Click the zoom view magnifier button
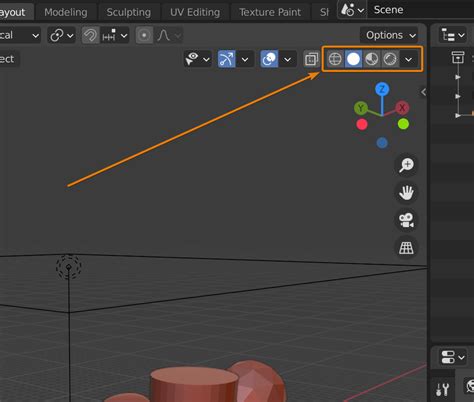The image size is (474, 402). 406,165
